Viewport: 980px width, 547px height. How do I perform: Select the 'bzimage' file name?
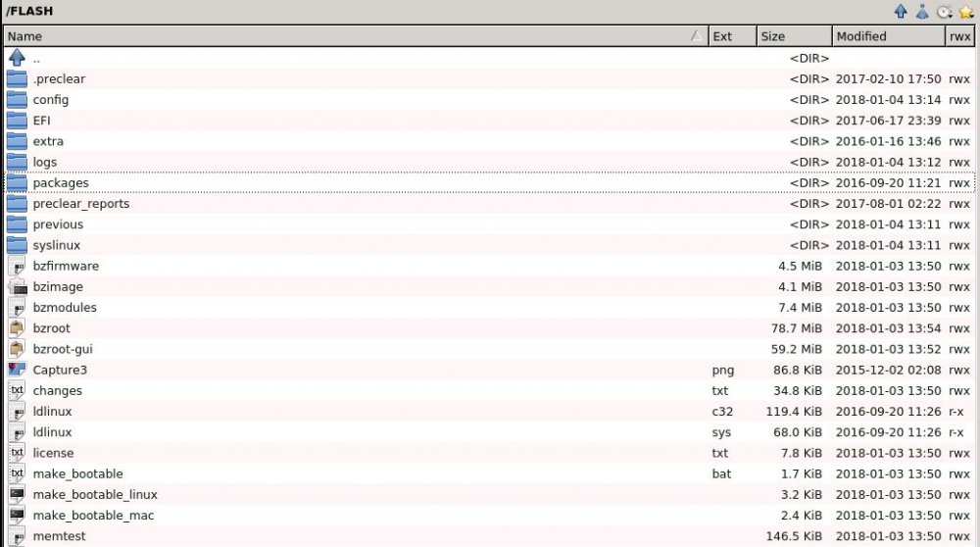click(x=58, y=287)
